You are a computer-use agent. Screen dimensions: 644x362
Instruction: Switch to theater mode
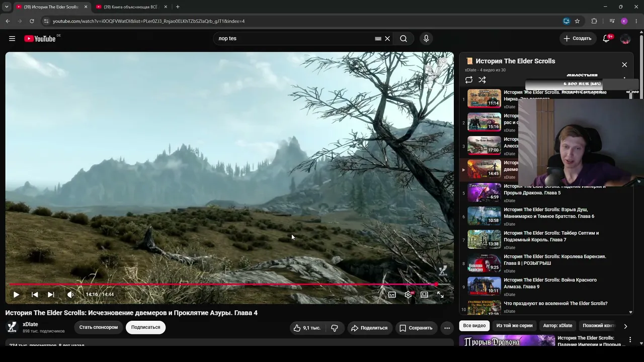coord(424,295)
